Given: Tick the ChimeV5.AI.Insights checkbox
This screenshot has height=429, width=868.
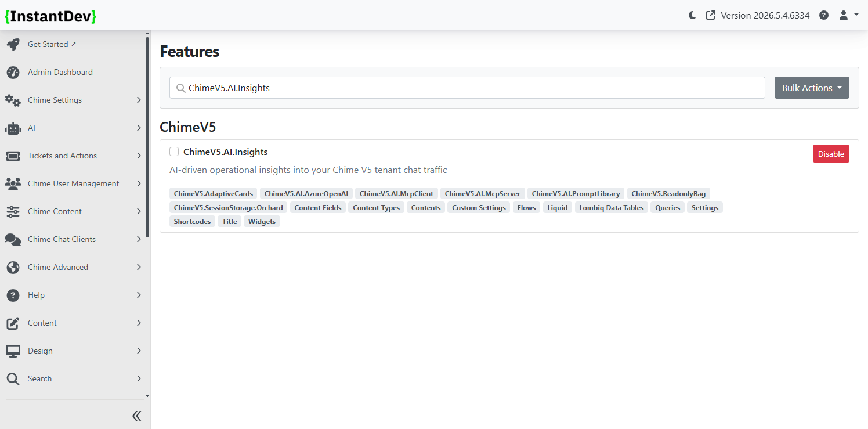Looking at the screenshot, I should point(174,152).
